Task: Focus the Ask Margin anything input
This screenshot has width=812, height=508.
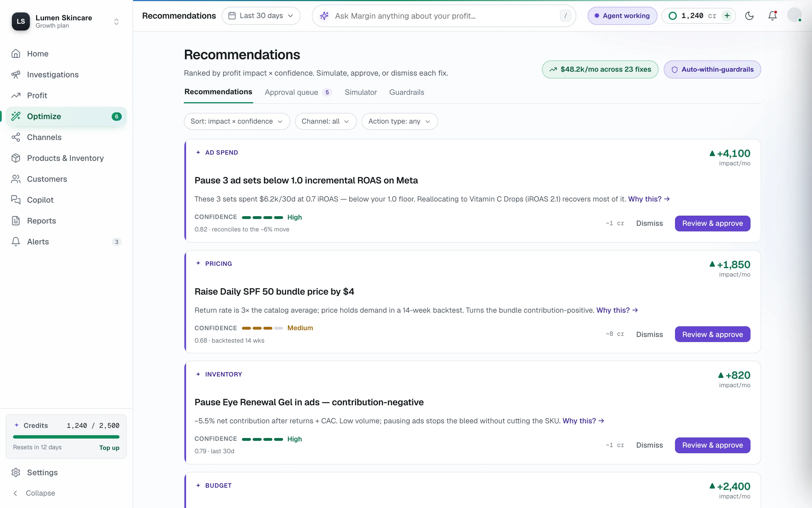Action: [x=443, y=16]
